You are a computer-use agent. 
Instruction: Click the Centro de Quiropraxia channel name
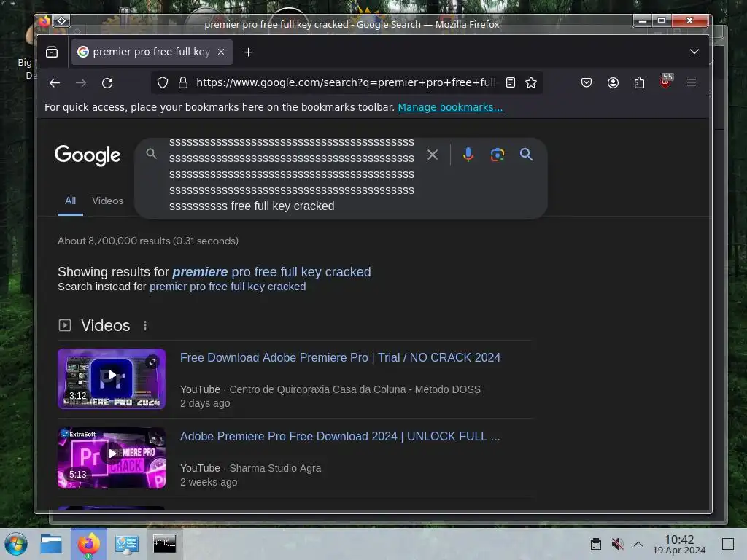click(x=355, y=389)
